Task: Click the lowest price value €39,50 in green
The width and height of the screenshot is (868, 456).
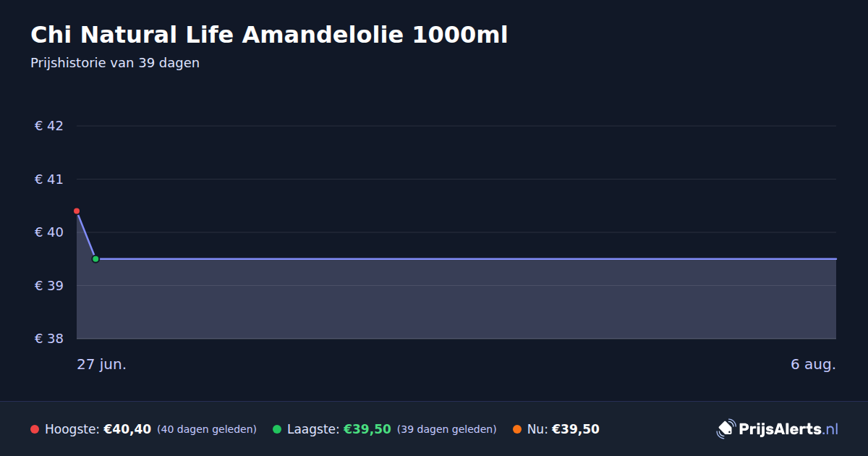Action: click(x=367, y=429)
